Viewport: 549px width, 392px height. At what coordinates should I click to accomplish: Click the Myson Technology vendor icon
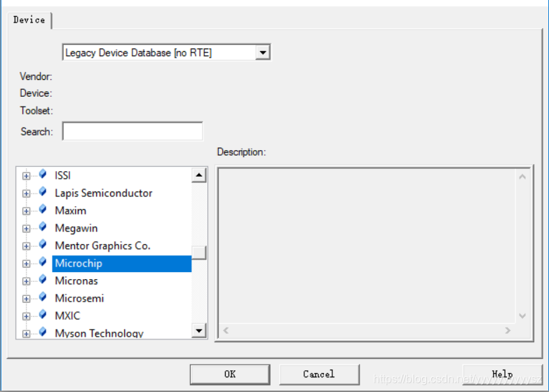pyautogui.click(x=43, y=332)
